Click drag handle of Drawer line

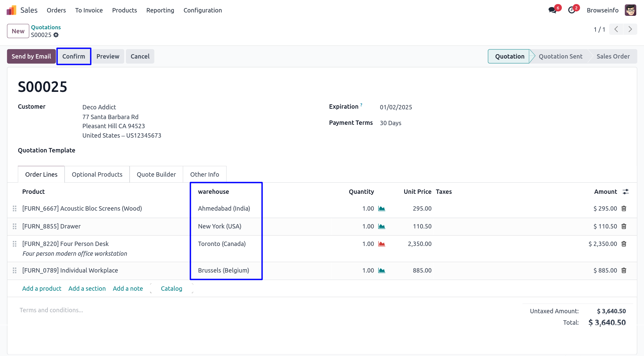tap(14, 226)
